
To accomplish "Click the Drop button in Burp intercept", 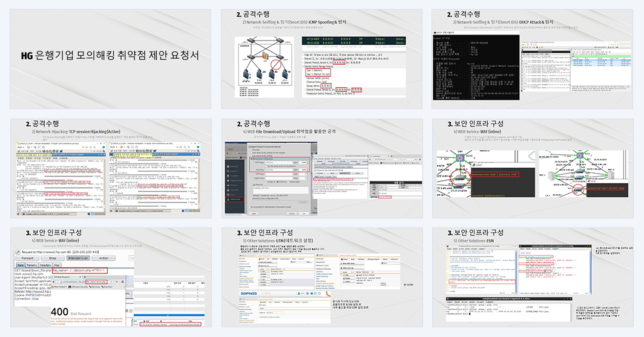I will click(x=53, y=258).
